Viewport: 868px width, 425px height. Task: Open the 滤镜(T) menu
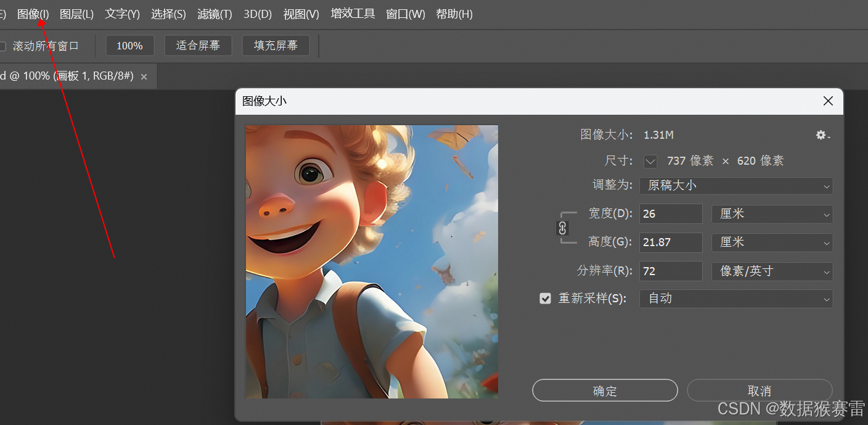click(x=215, y=14)
